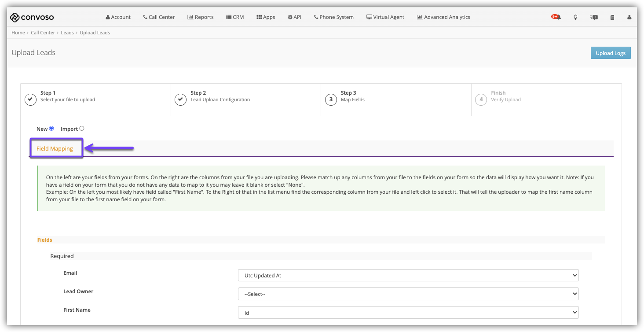
Task: Open the Reports menu
Action: coord(201,17)
